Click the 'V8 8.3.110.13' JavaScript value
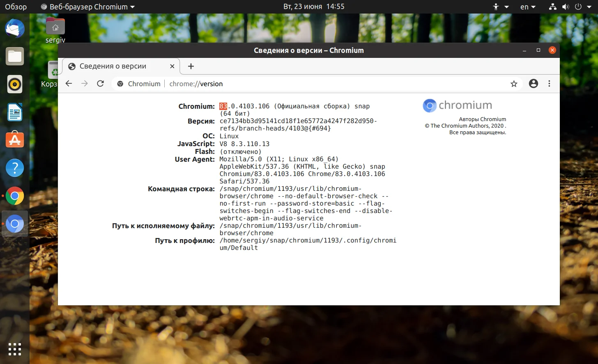Viewport: 598px width, 364px height. [244, 144]
